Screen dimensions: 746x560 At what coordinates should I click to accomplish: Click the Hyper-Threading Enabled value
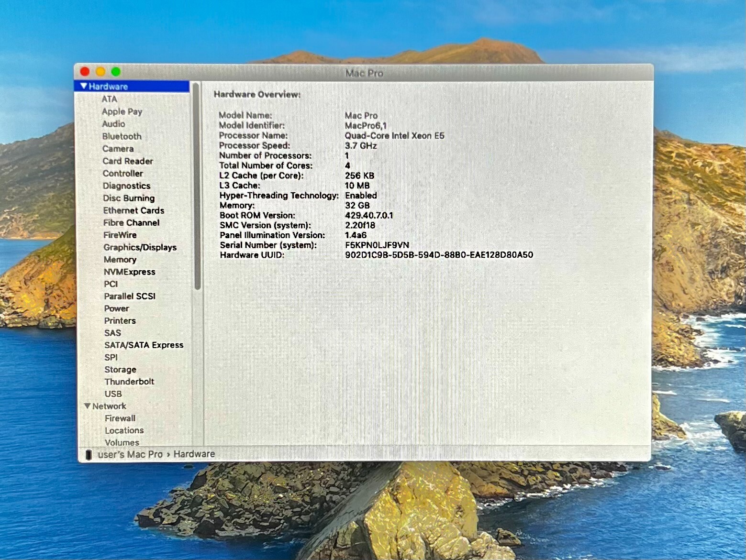pyautogui.click(x=361, y=196)
